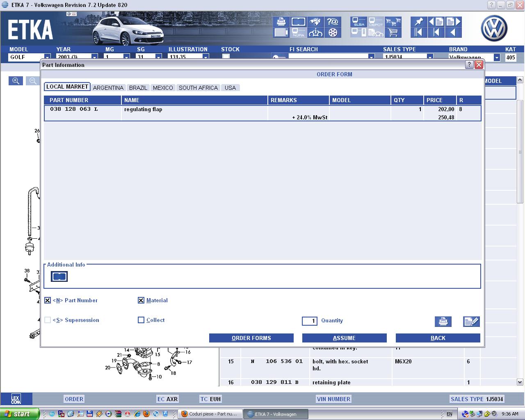Click the wheel rim icon
This screenshot has width=525, height=420.
pos(333,32)
